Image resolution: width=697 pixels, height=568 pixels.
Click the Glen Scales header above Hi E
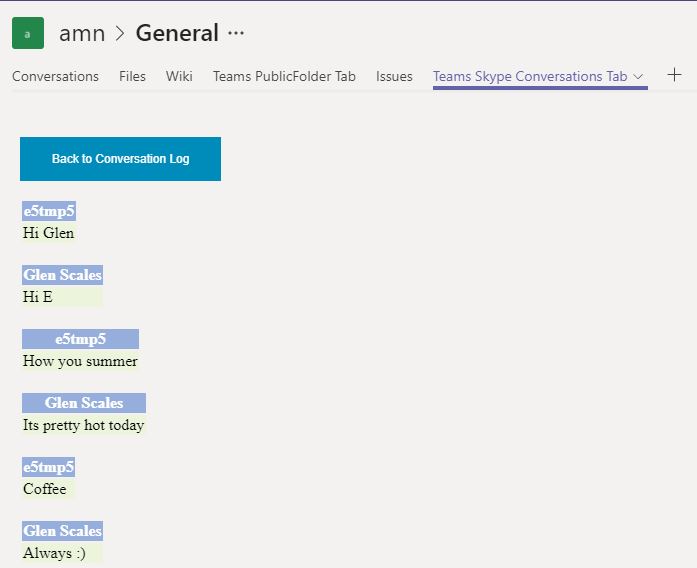[x=62, y=275]
